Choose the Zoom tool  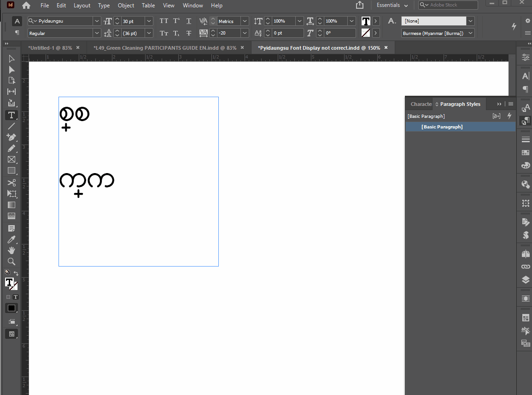[x=11, y=261]
